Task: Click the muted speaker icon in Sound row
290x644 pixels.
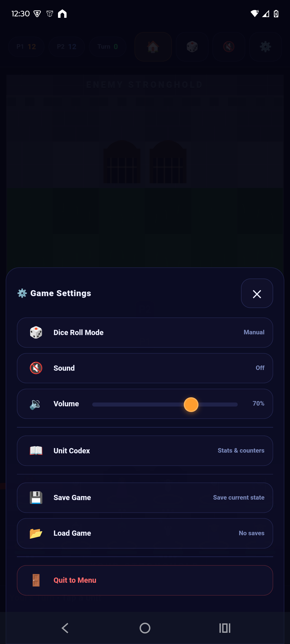Action: coord(36,368)
